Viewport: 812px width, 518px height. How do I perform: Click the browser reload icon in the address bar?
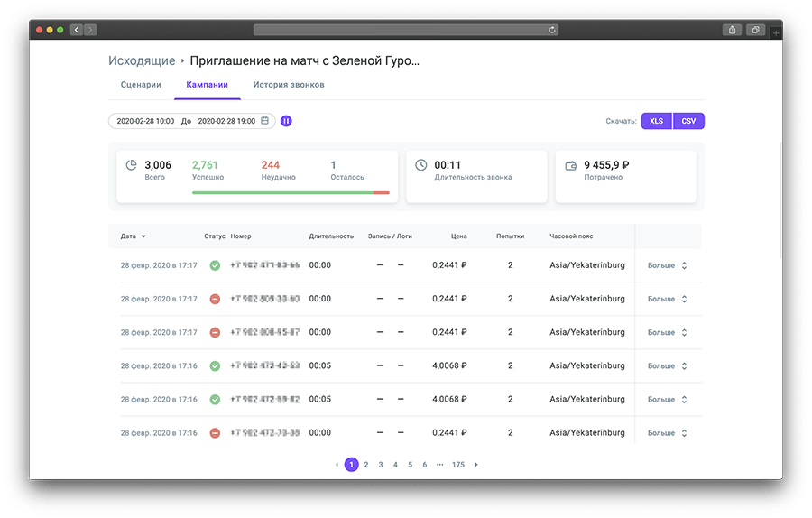coord(552,30)
